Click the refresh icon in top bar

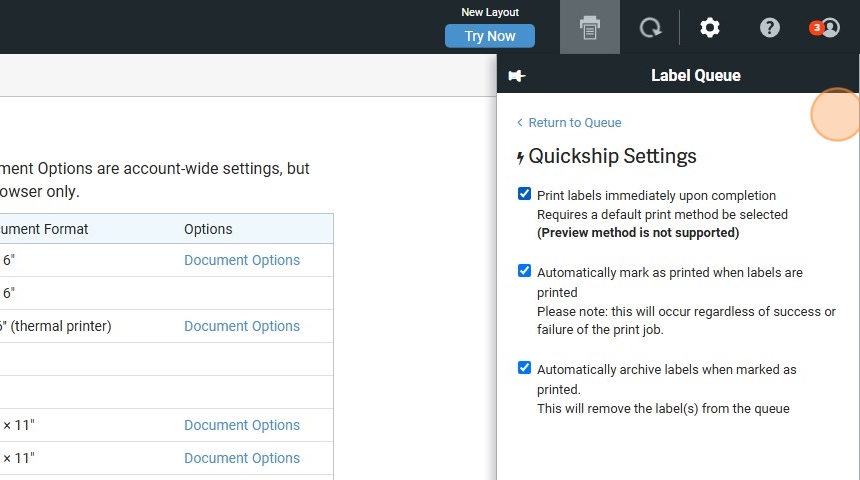650,28
